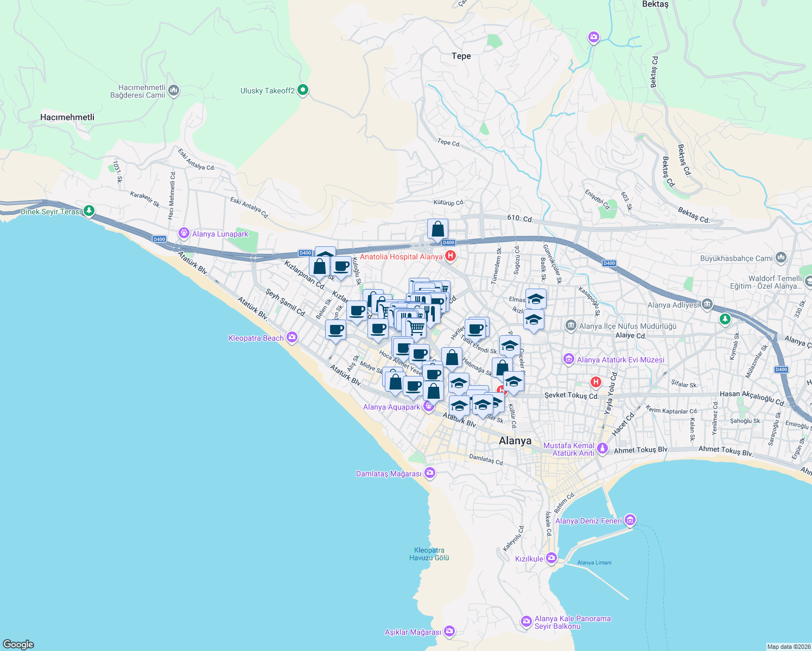Select the Mustafa Kemal Atatürk Anıtı monument icon

tap(602, 449)
